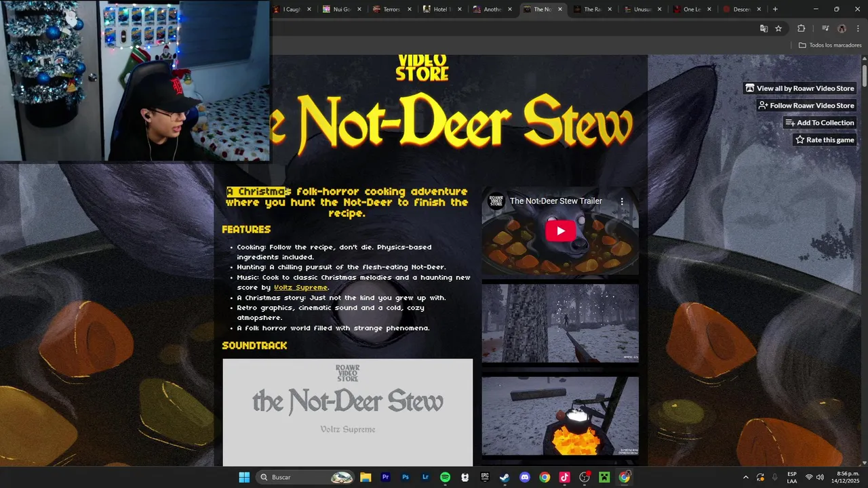Open the campfire cooking pot screenshot
The image size is (868, 488).
[560, 416]
